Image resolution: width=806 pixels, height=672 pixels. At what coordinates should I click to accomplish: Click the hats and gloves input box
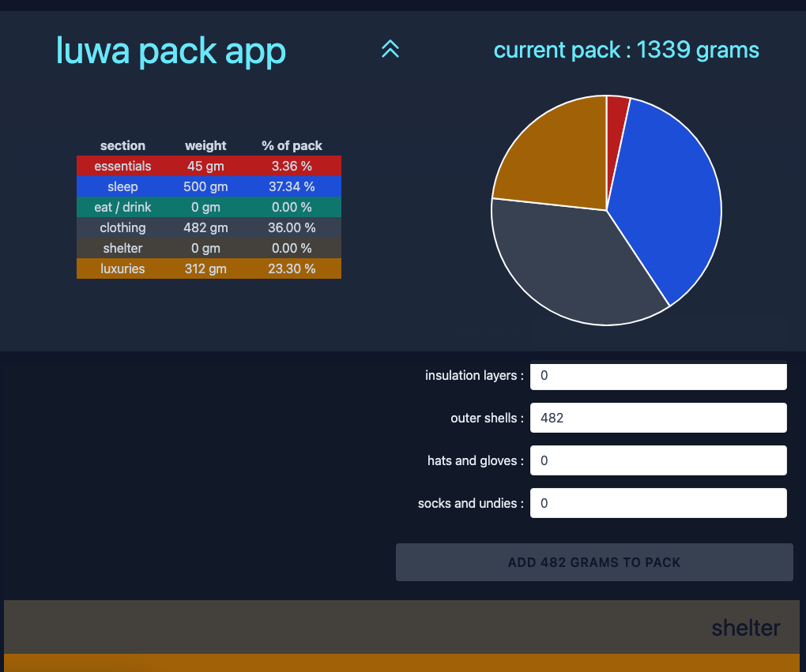[x=657, y=460]
